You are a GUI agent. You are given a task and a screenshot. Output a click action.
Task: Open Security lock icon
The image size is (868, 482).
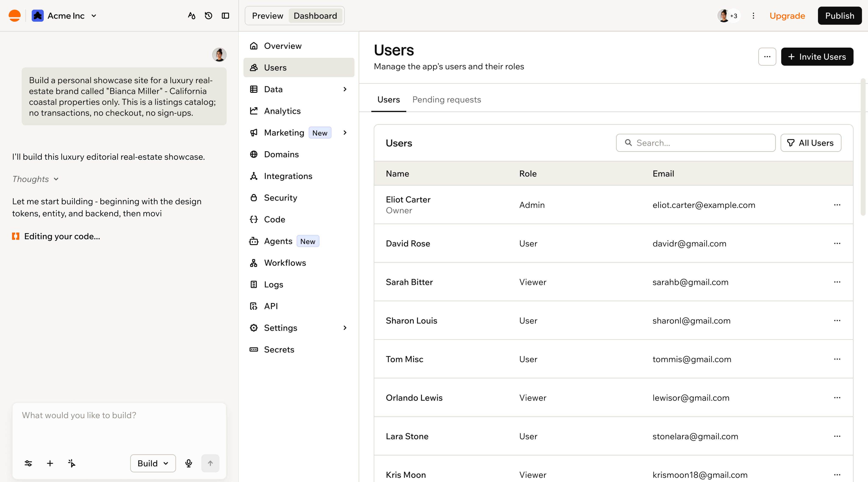[254, 198]
